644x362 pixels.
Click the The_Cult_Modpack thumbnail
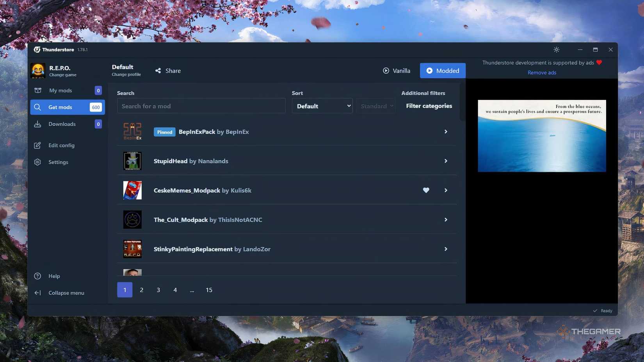[132, 220]
